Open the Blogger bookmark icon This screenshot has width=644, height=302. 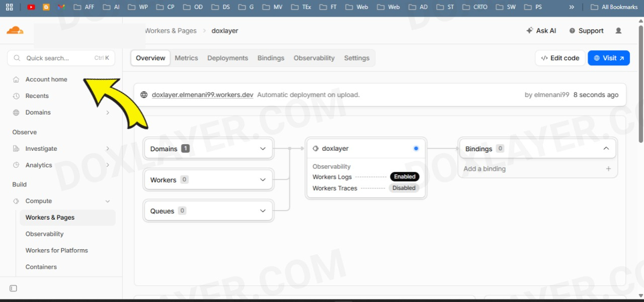tap(46, 7)
